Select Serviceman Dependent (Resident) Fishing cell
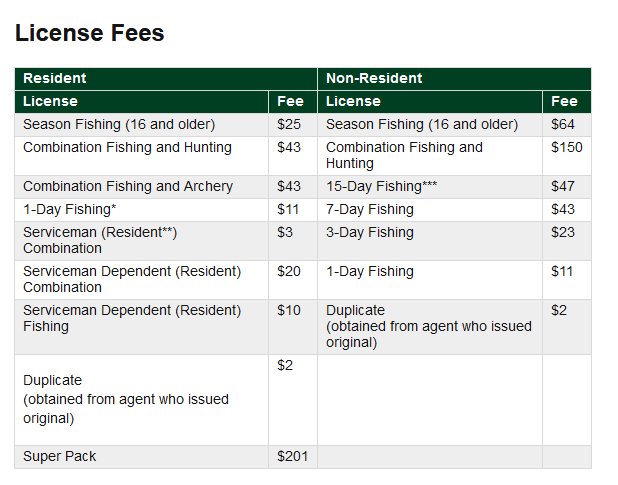This screenshot has width=618, height=485. pyautogui.click(x=141, y=327)
